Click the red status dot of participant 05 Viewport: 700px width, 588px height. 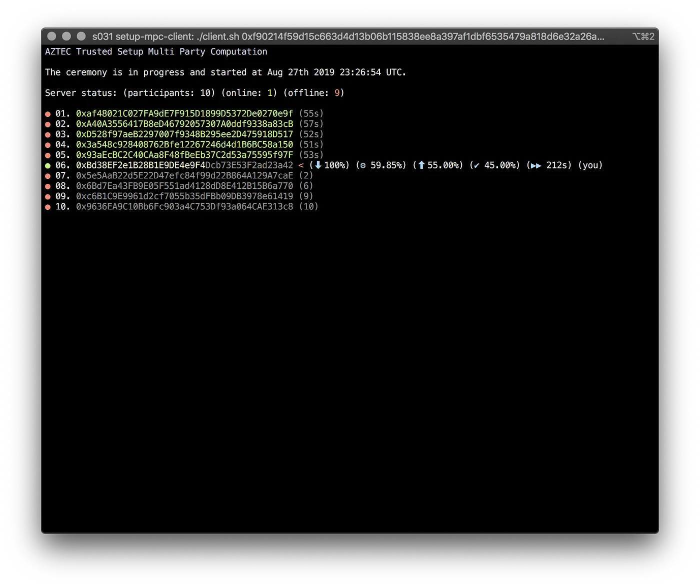point(48,155)
